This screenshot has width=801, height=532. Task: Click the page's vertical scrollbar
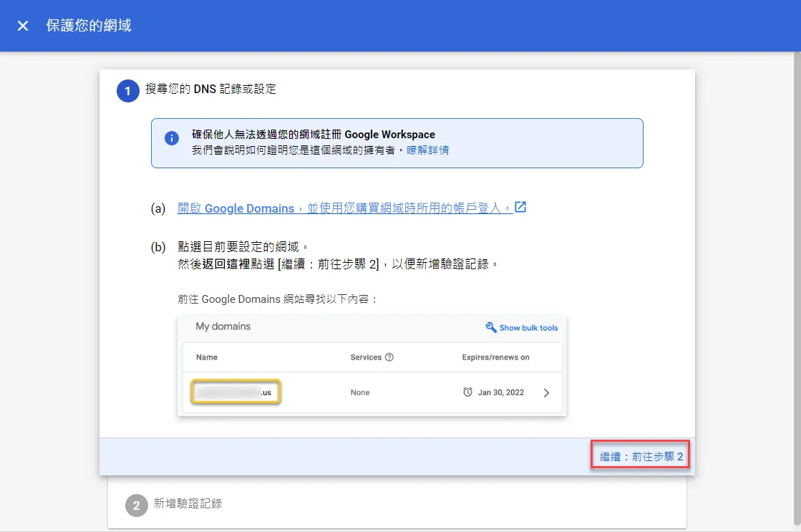pos(797,289)
